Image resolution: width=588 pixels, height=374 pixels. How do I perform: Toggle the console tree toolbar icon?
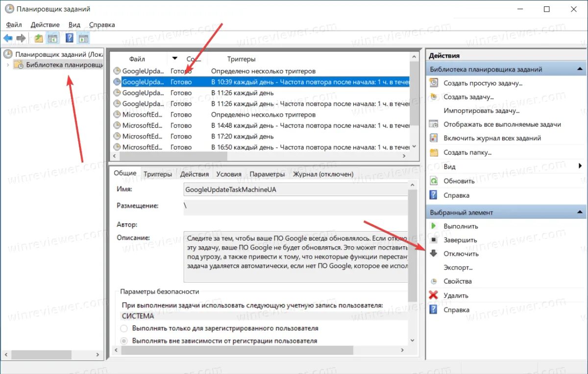click(x=52, y=38)
